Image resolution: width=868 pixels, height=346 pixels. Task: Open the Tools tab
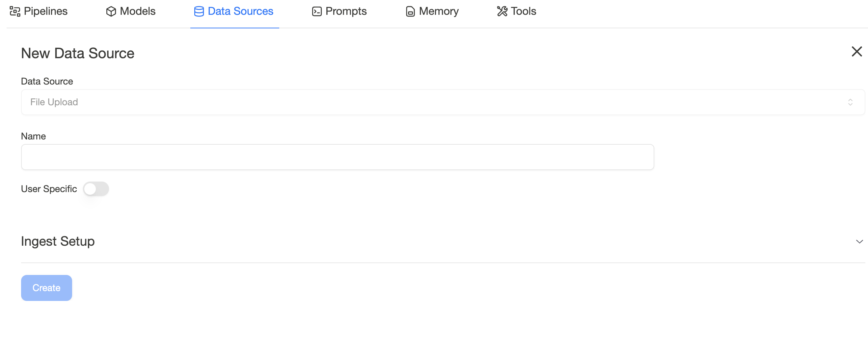click(517, 12)
